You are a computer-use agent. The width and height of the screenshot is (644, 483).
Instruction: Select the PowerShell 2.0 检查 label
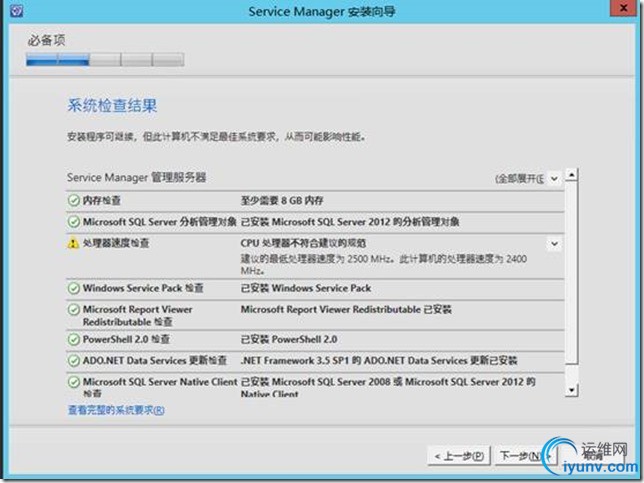(x=126, y=340)
